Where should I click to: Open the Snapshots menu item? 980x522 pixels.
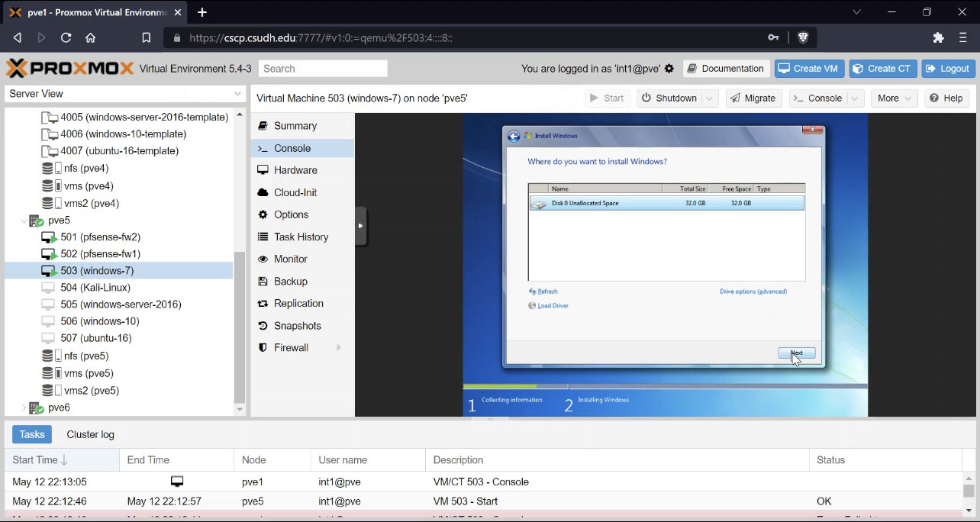coord(297,326)
